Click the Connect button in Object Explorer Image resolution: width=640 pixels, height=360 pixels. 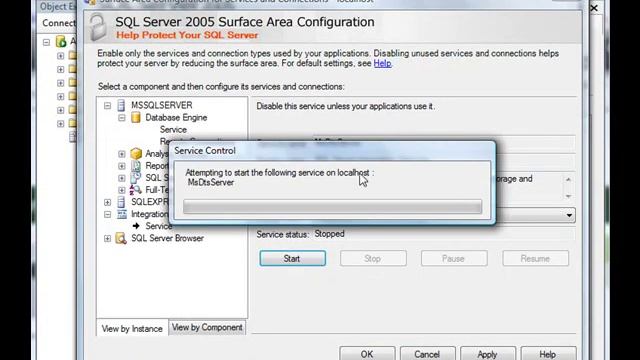click(x=58, y=23)
